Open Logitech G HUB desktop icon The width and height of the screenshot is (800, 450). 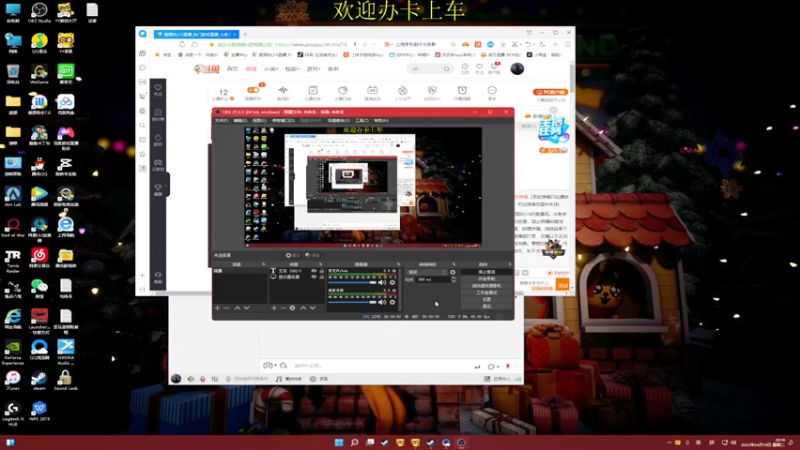[13, 413]
